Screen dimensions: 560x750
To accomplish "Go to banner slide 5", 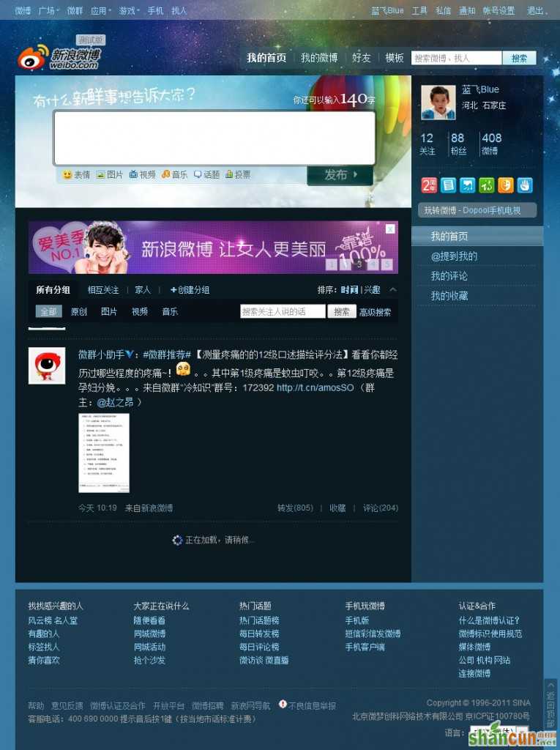I will click(387, 264).
